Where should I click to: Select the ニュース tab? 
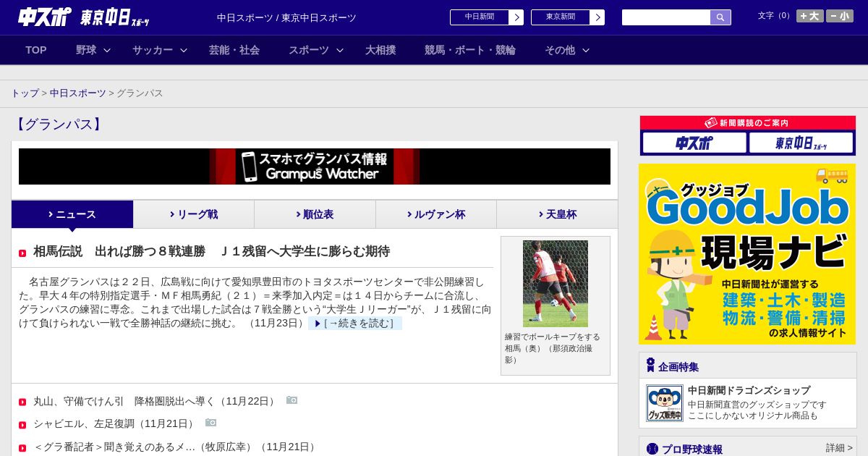click(72, 214)
